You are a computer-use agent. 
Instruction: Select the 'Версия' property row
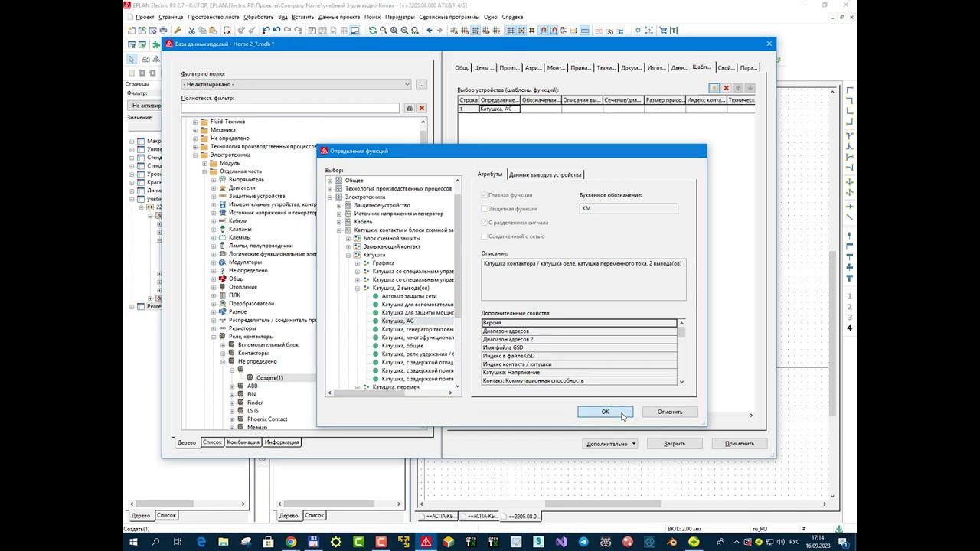[x=579, y=323]
